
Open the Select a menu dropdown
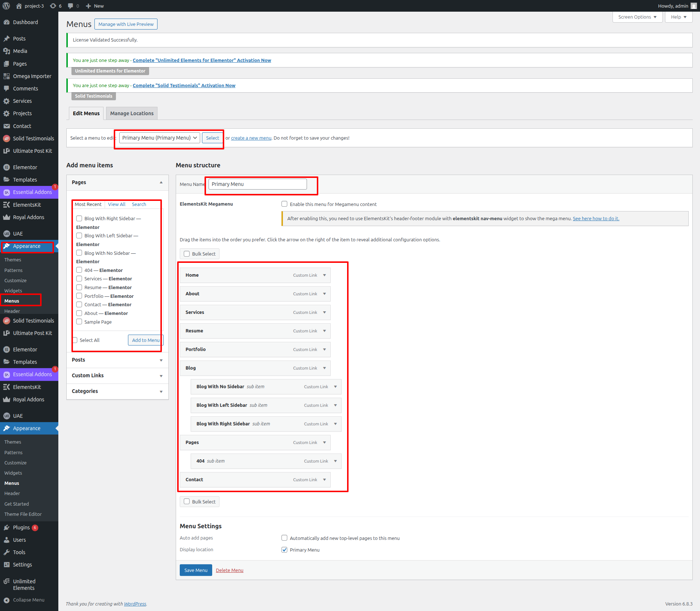159,138
